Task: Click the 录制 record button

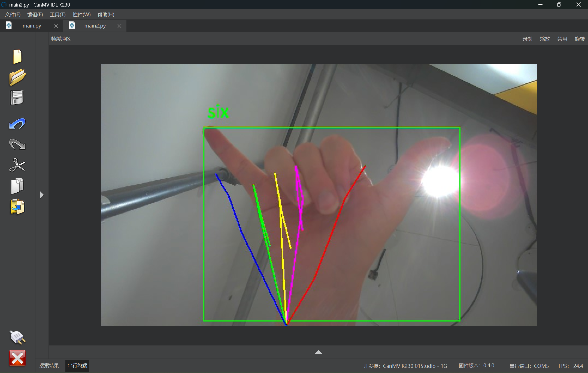Action: 527,39
